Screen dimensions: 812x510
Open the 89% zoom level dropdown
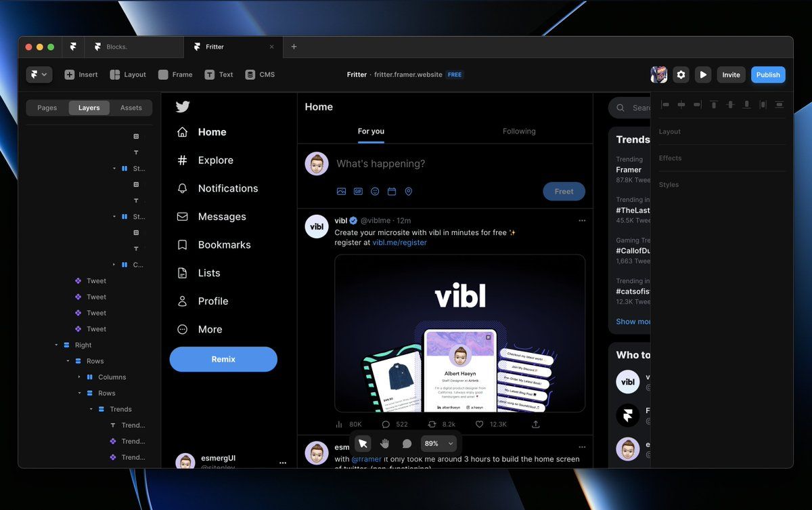(438, 444)
